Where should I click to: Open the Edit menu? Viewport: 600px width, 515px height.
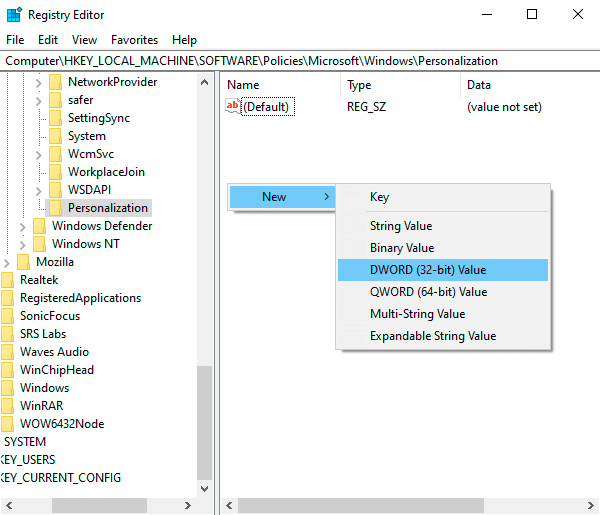(x=48, y=40)
